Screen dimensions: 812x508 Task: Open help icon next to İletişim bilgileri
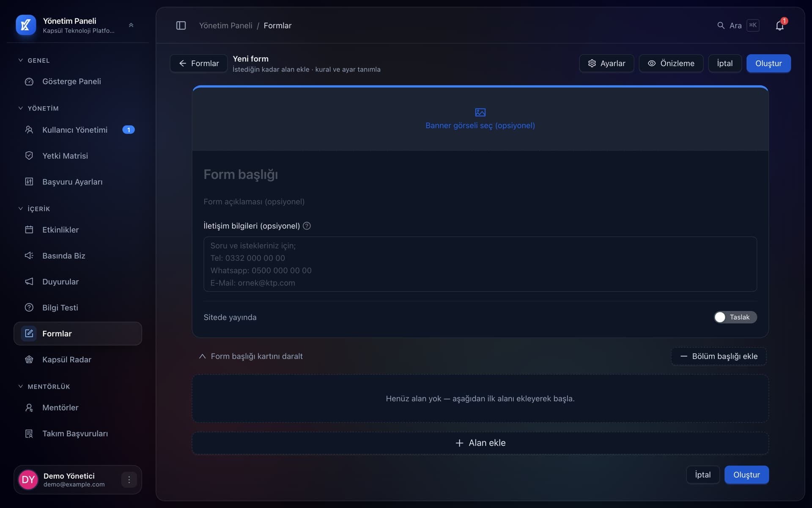[x=307, y=226]
